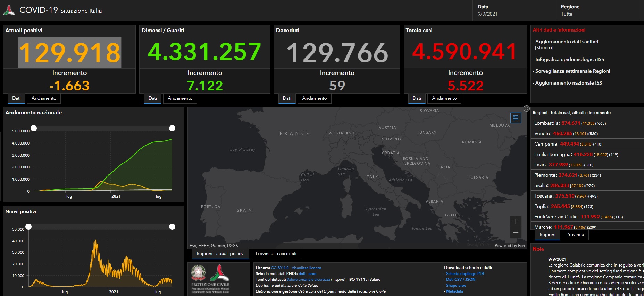644x296 pixels.
Task: Open the Scheda riepilogo PDF link
Action: tap(465, 273)
